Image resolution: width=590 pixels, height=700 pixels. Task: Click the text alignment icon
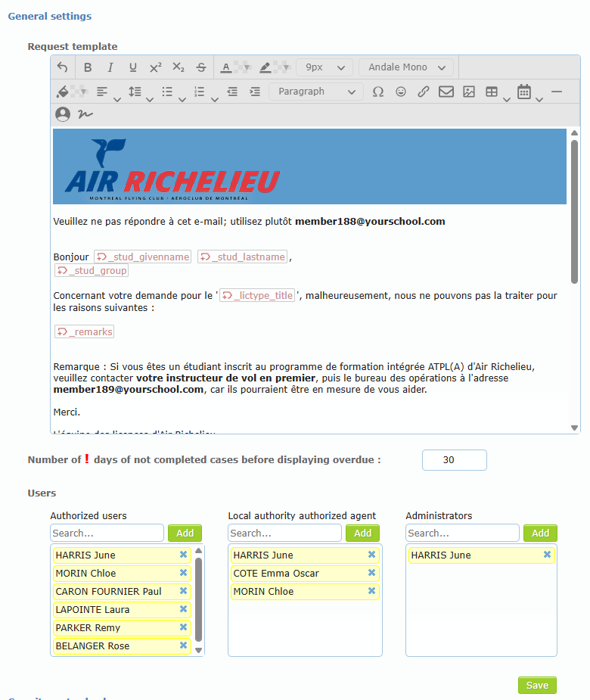point(102,92)
